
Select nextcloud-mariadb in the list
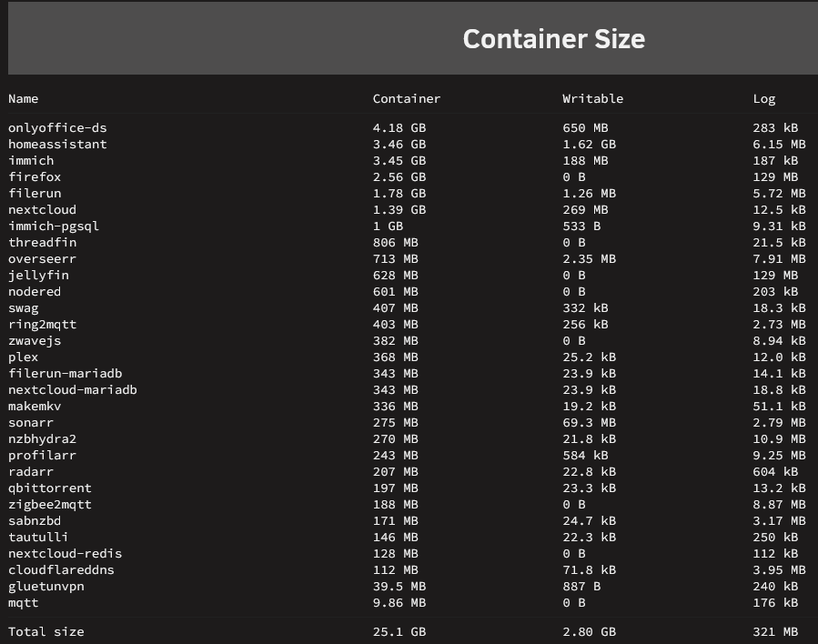(x=73, y=389)
